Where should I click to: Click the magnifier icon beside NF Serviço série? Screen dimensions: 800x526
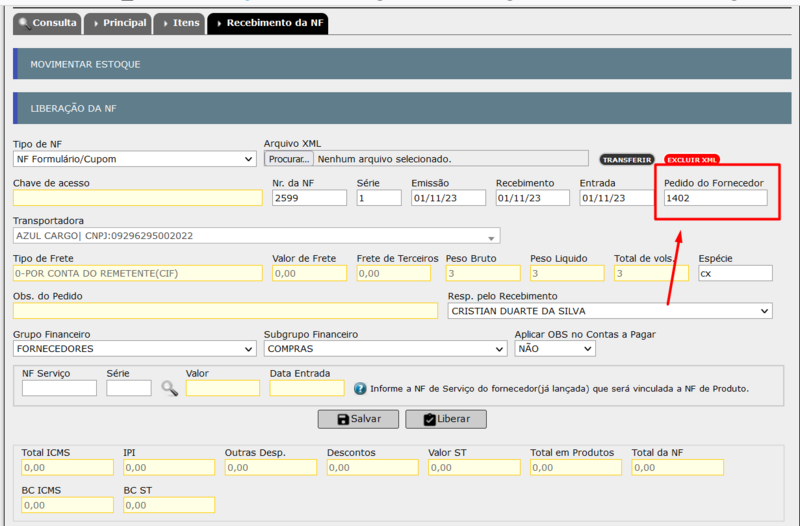(x=170, y=388)
